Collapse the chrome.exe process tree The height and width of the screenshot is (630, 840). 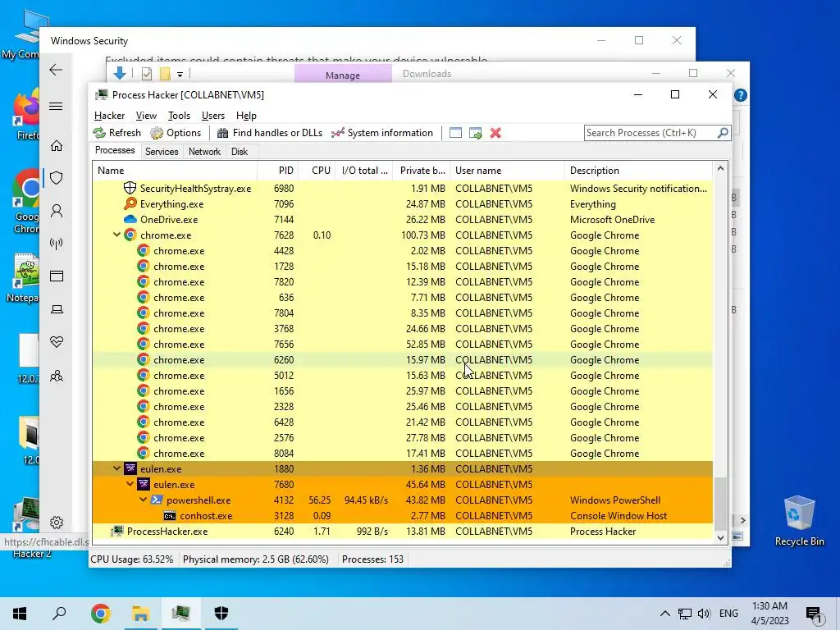click(116, 235)
